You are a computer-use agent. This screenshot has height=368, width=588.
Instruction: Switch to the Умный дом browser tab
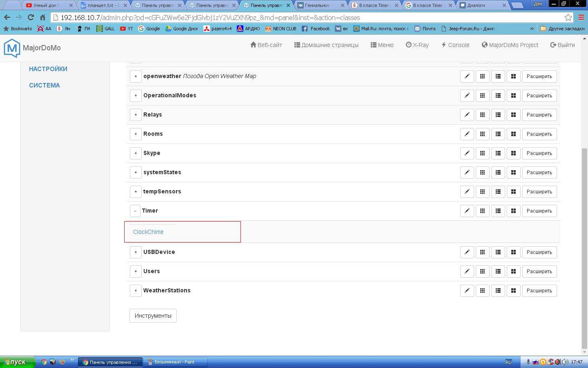tap(49, 5)
